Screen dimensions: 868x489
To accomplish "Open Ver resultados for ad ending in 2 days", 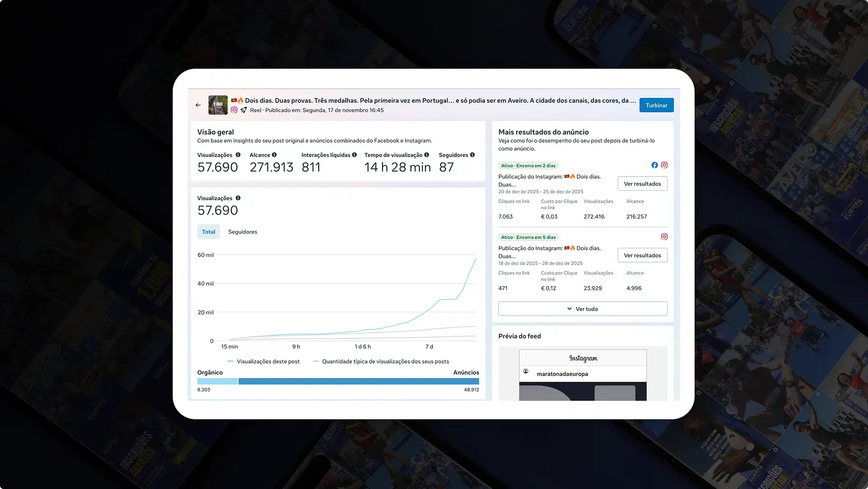I will 642,184.
